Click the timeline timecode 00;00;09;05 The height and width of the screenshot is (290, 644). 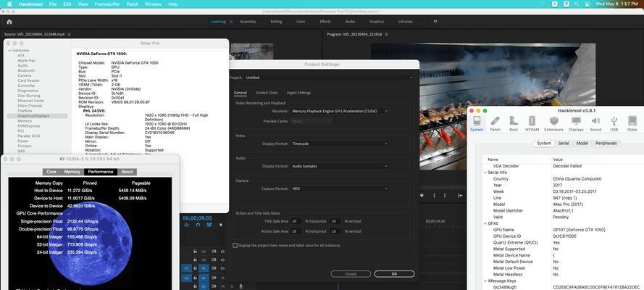pos(197,218)
